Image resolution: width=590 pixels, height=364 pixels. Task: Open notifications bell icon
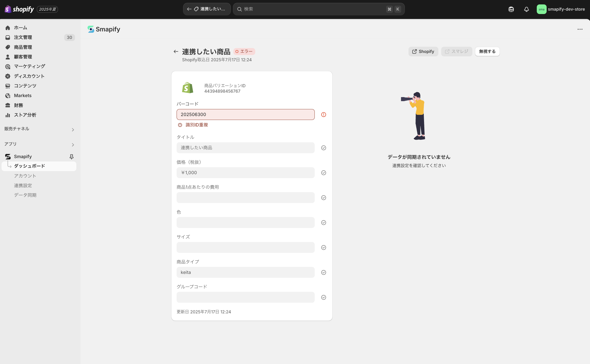click(x=526, y=9)
